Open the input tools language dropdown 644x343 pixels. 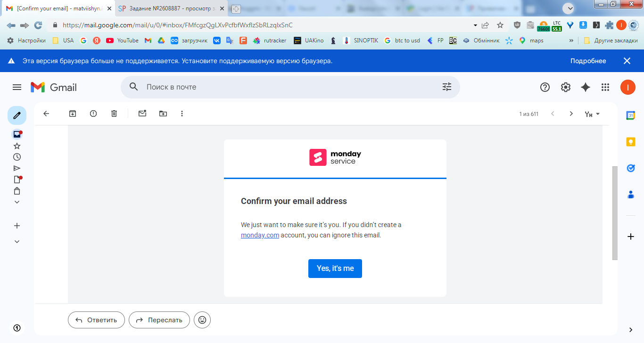[592, 114]
